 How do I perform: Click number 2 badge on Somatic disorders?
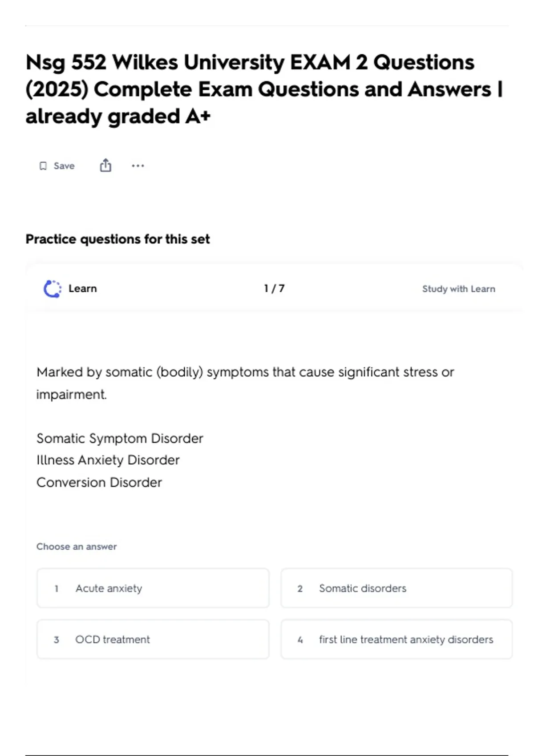pos(300,588)
